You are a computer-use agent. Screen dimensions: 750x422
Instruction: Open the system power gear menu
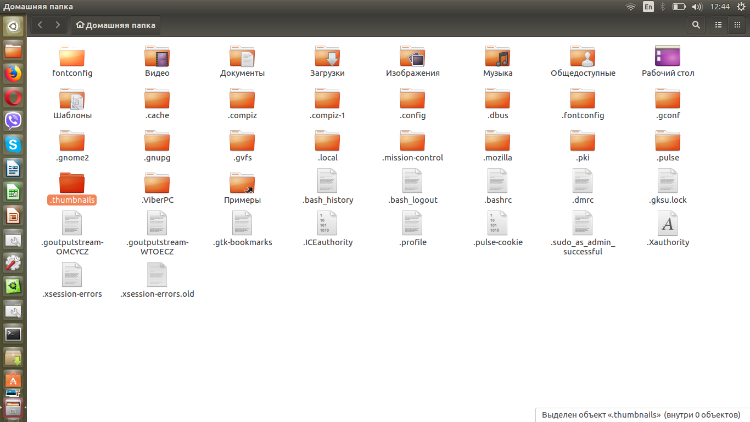click(x=740, y=6)
